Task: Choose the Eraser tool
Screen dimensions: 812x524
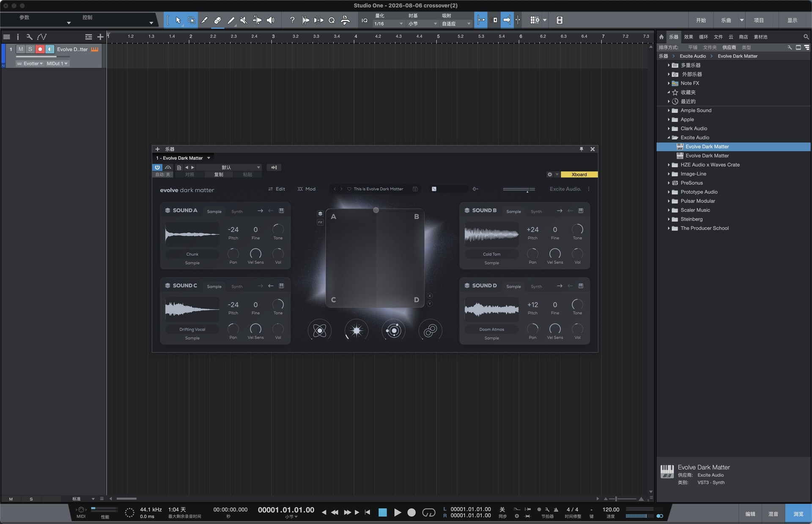Action: coord(217,20)
